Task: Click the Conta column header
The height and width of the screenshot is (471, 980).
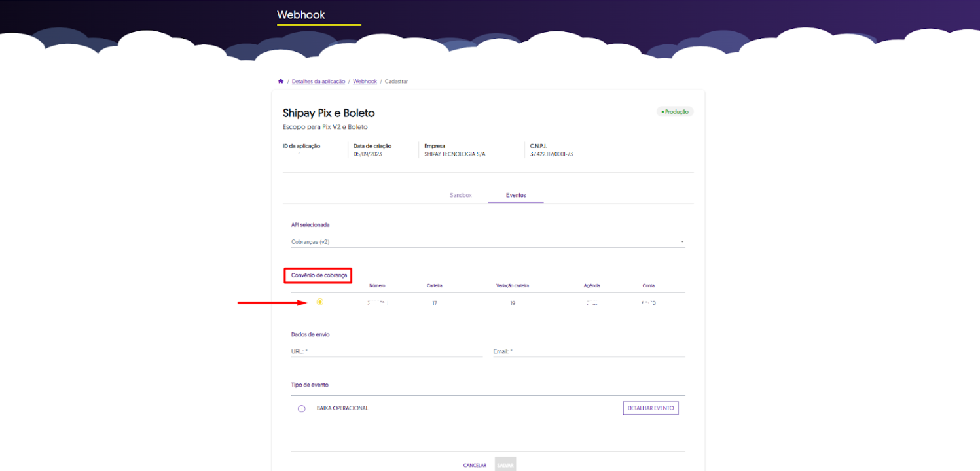Action: [x=649, y=285]
